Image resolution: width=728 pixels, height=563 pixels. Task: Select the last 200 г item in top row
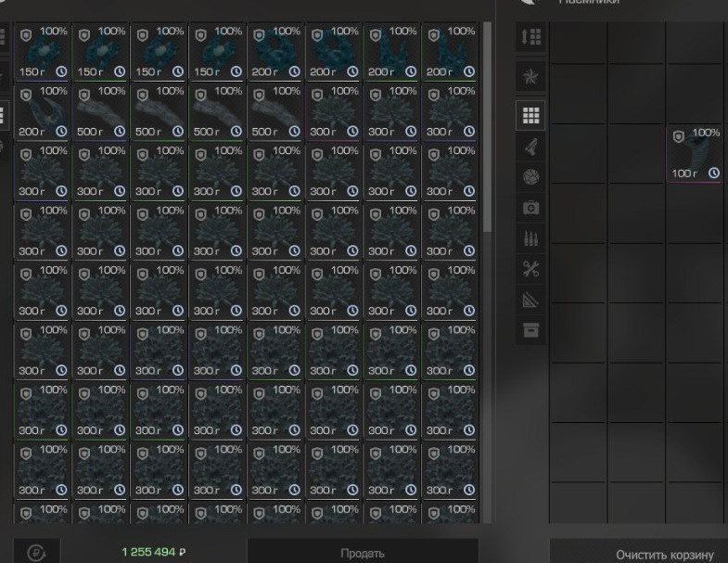click(451, 52)
